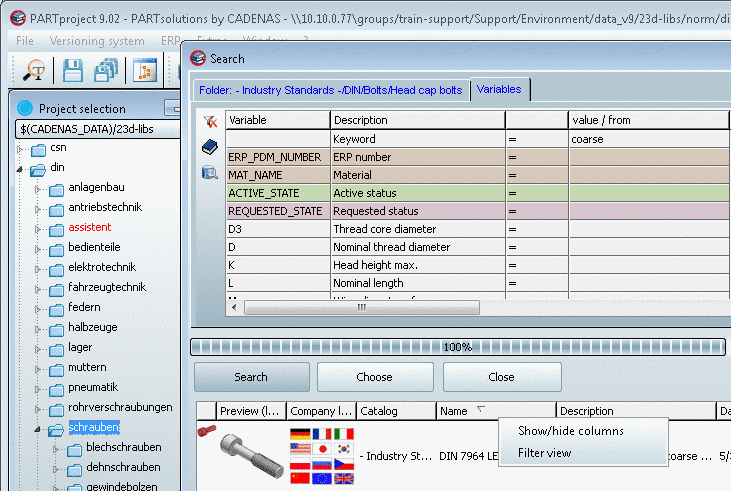Open the Versioning system menu
This screenshot has height=491, width=731.
[97, 41]
